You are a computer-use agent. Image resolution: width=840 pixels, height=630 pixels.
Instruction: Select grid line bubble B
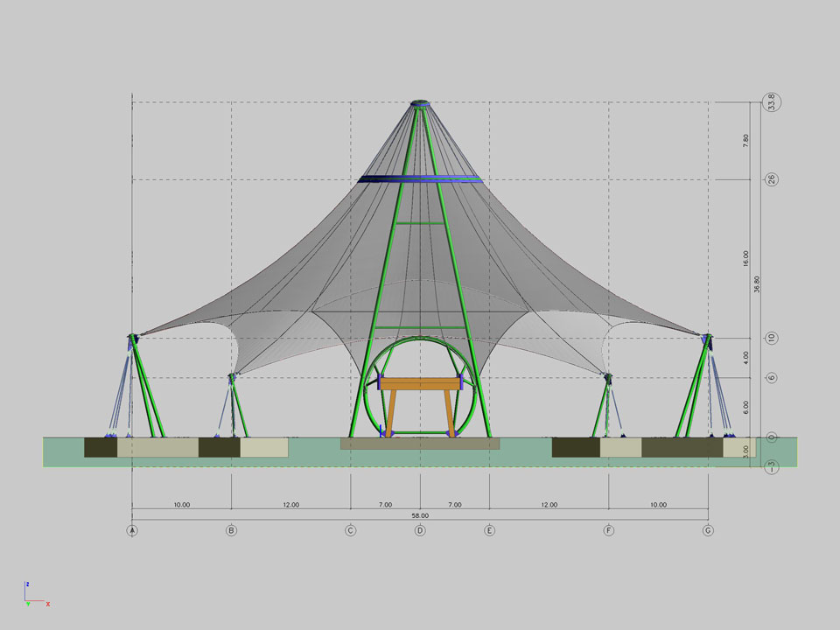231,530
